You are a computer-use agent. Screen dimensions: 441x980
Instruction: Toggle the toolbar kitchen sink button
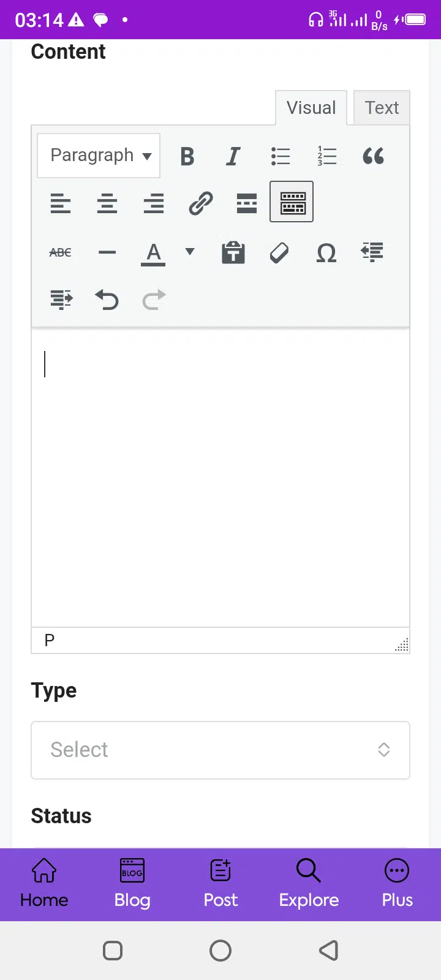(292, 202)
